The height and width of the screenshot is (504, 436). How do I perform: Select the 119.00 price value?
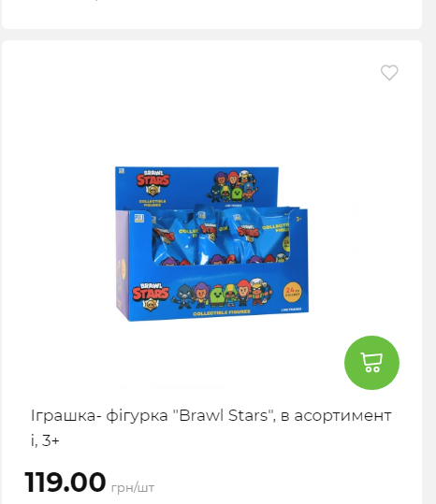pos(65,482)
